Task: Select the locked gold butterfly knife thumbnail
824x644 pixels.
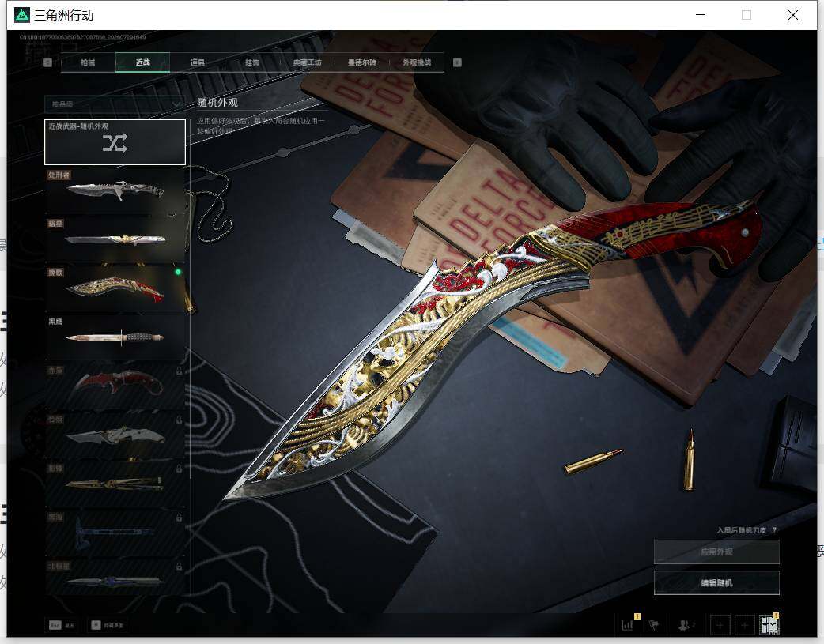Action: click(115, 484)
